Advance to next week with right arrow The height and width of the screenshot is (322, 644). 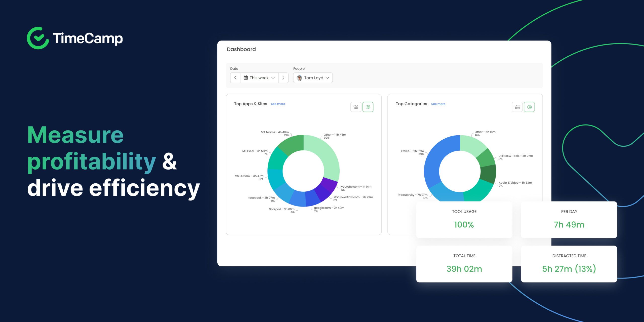pyautogui.click(x=283, y=78)
